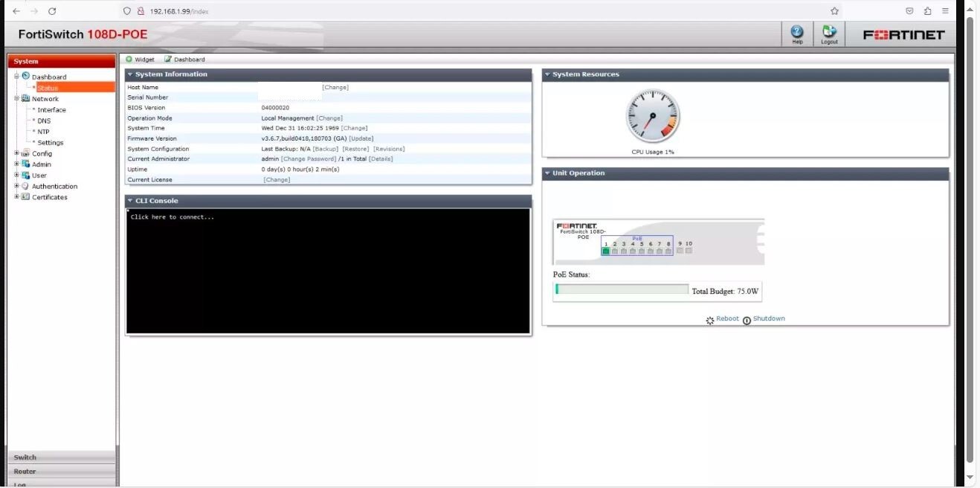Click port 8 on switch faceplate
Viewport: 980px width, 488px height.
(x=668, y=251)
